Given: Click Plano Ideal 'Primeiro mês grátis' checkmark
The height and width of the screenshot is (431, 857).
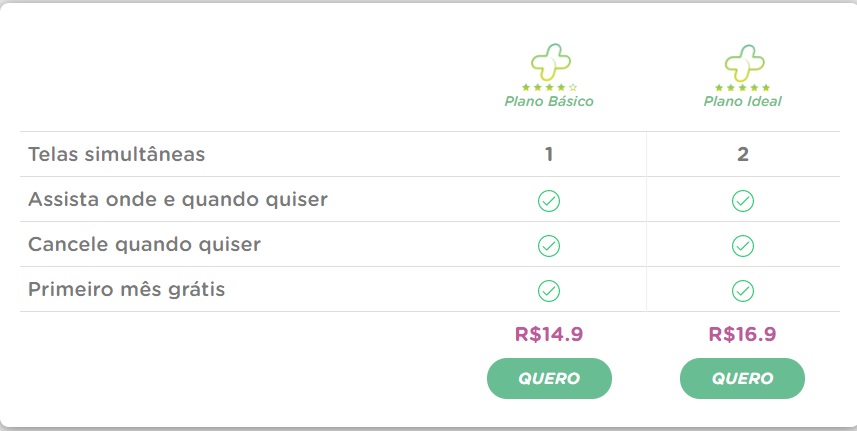Looking at the screenshot, I should point(742,290).
